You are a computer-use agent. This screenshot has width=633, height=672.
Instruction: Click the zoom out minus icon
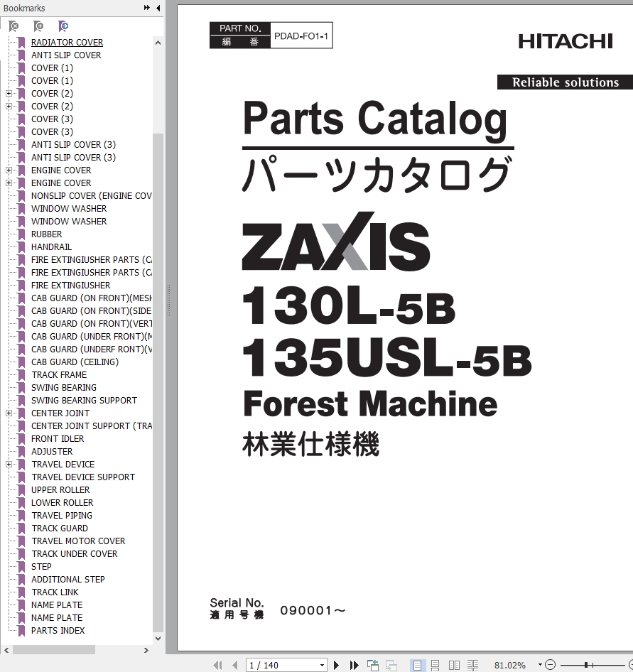(551, 665)
